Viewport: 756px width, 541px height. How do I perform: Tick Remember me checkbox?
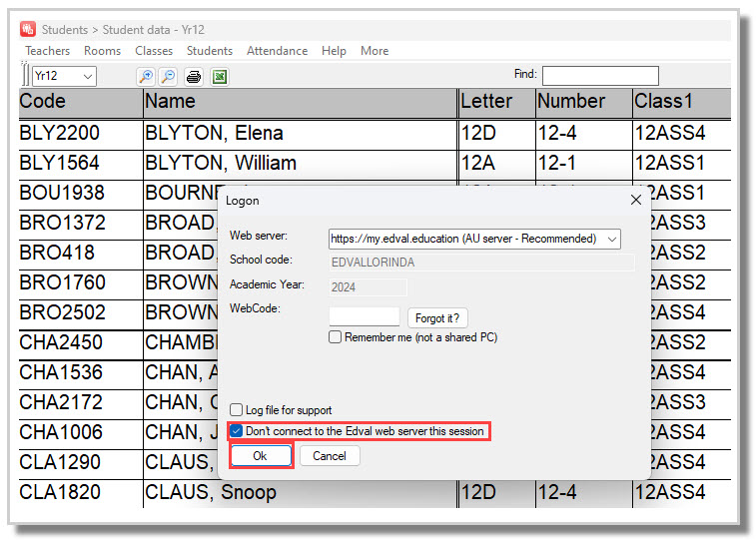(335, 336)
